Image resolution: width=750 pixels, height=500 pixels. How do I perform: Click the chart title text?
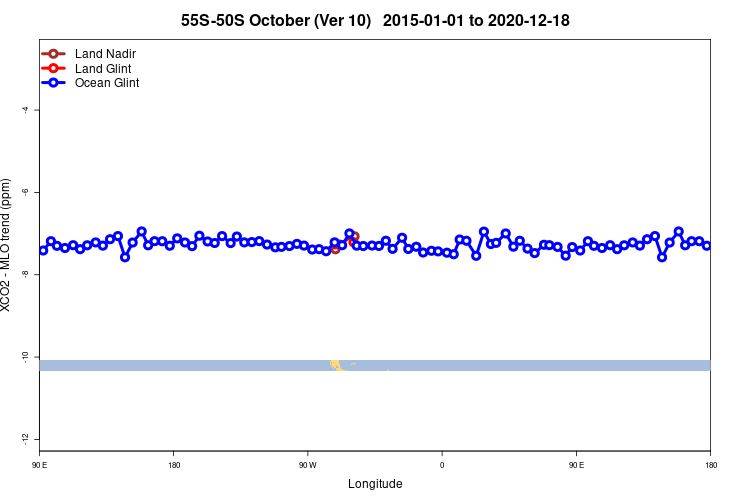375,21
